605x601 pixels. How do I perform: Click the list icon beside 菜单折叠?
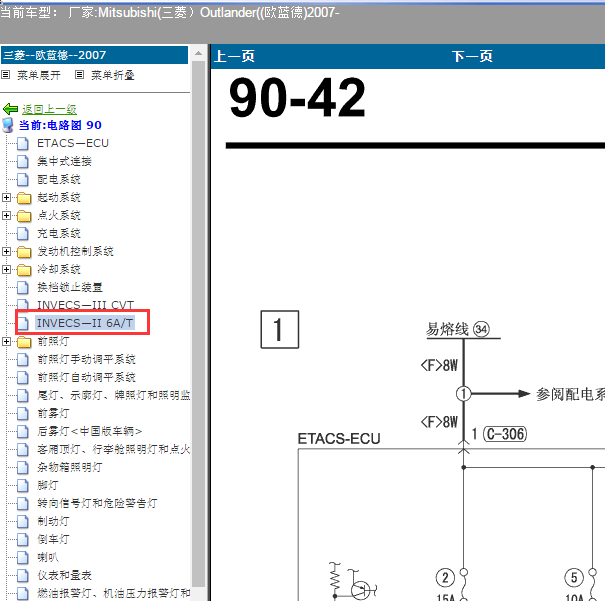79,75
